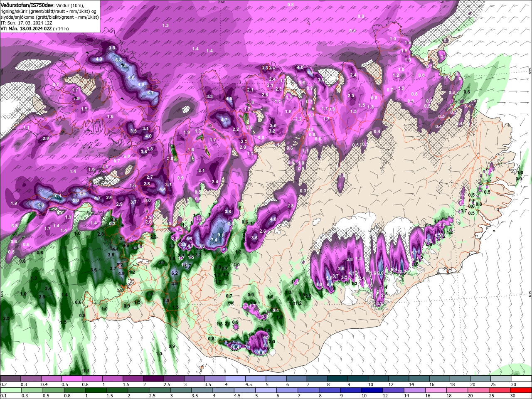Click the 15W longitude label
Screen dimensions: 532x399
coord(441,2)
